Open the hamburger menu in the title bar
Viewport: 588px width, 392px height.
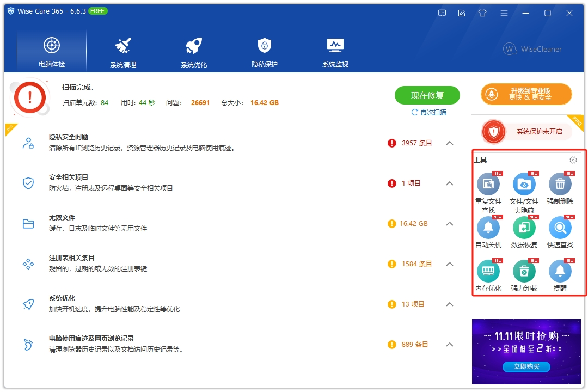coord(504,13)
